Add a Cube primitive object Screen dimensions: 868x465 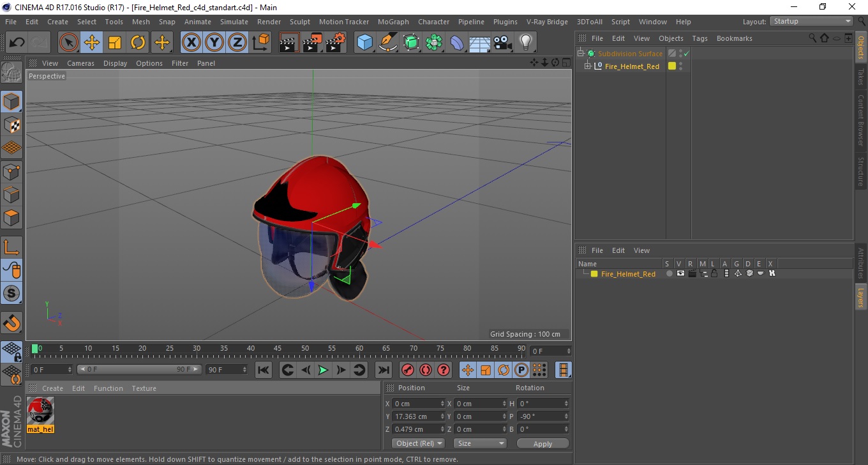(x=365, y=43)
